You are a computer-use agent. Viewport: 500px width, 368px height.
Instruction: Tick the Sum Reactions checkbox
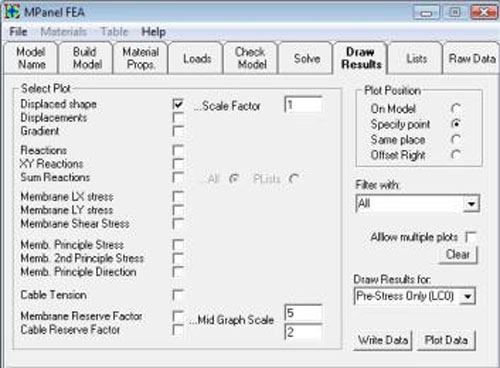178,177
